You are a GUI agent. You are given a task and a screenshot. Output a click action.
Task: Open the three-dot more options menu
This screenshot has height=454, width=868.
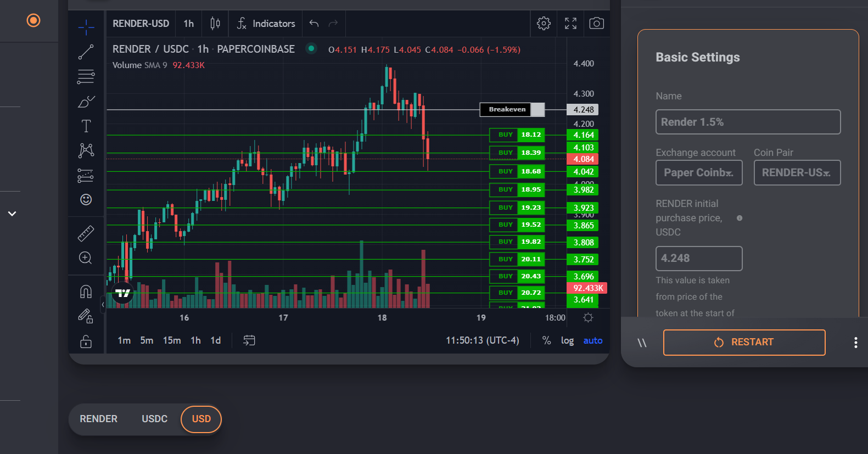click(x=855, y=343)
